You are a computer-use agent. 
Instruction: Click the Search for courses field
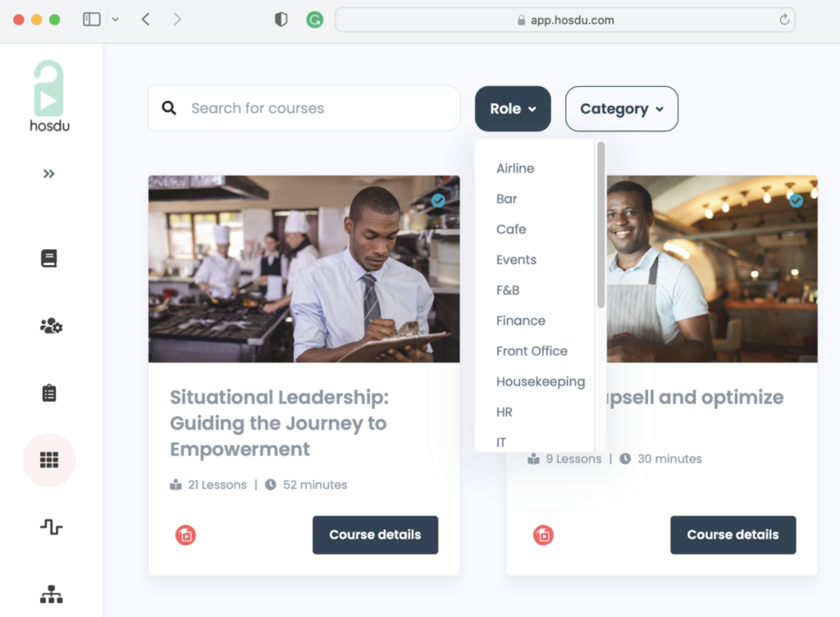(x=312, y=108)
